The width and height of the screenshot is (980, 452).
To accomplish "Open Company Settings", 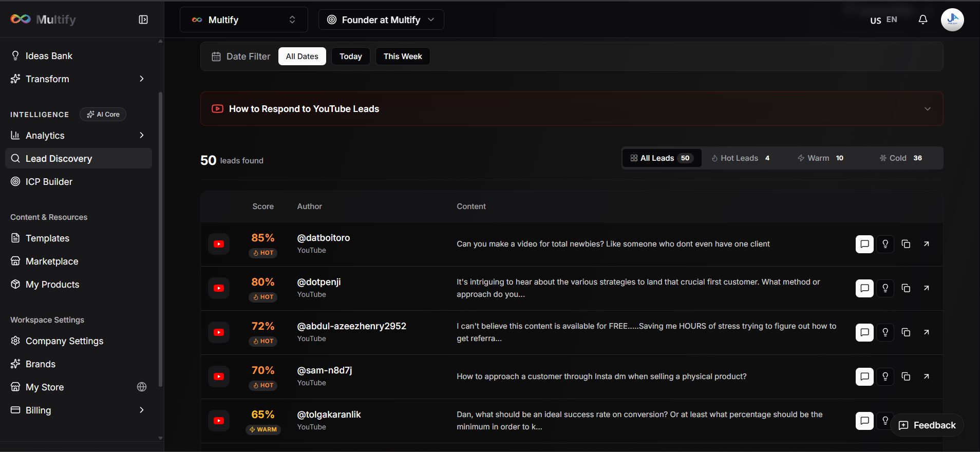I will pos(79,341).
